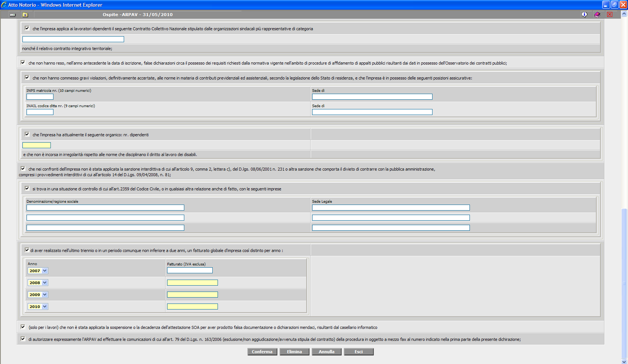Click the 'Denominazione/ragione sociale' label
Screen dimensions: 628x364
click(52, 201)
